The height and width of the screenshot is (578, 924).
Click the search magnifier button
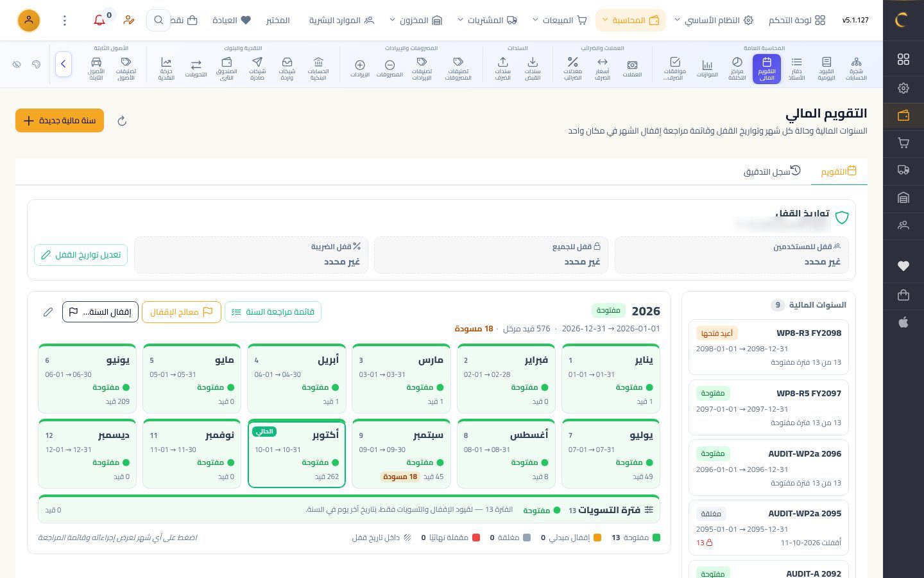(158, 21)
